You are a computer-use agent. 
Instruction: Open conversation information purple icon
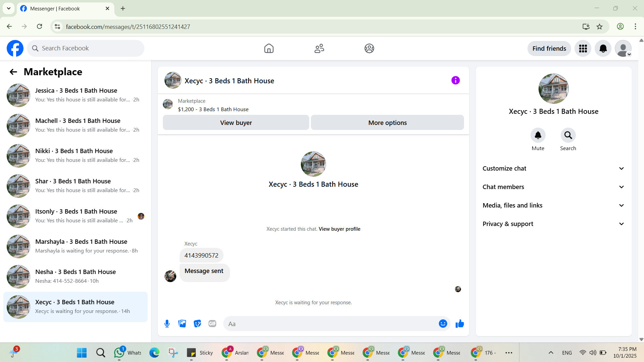(456, 80)
